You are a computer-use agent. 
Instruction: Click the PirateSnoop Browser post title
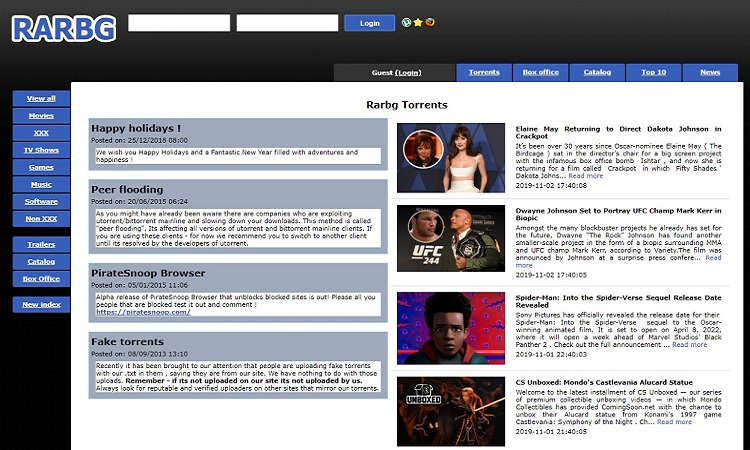[148, 273]
